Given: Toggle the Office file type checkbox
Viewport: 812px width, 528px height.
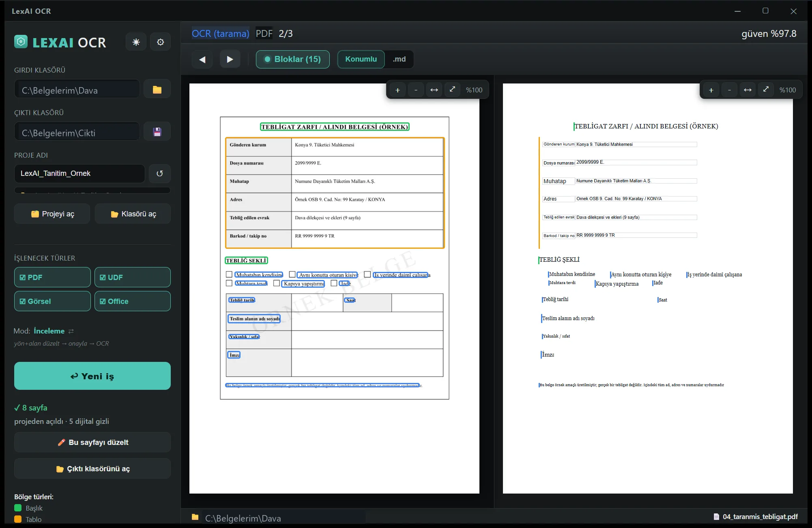Looking at the screenshot, I should tap(133, 301).
